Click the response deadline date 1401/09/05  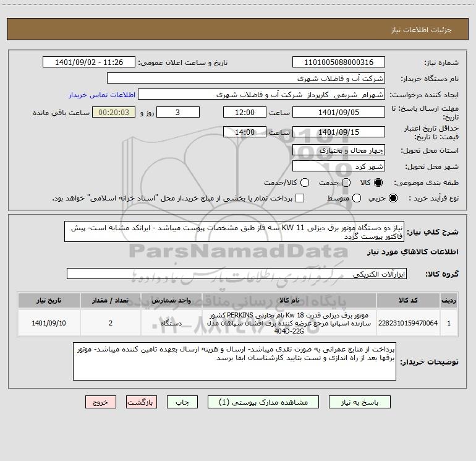339,112
